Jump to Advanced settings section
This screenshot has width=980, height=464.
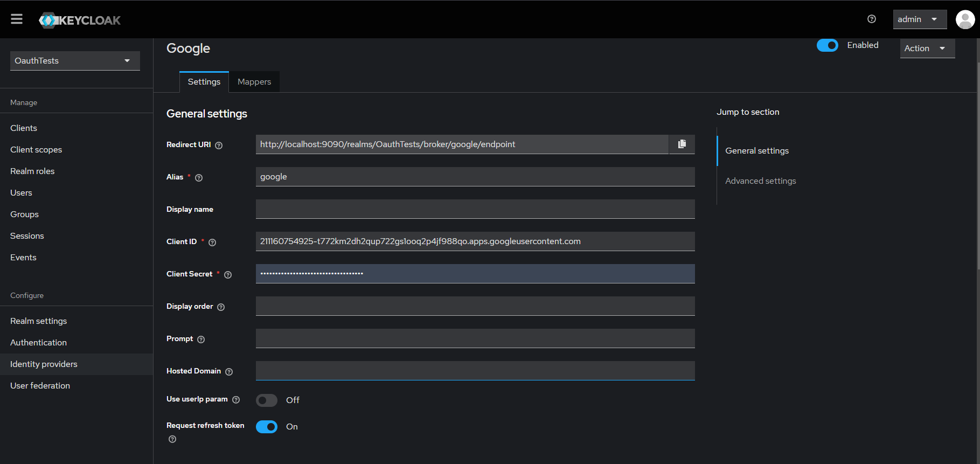tap(761, 181)
